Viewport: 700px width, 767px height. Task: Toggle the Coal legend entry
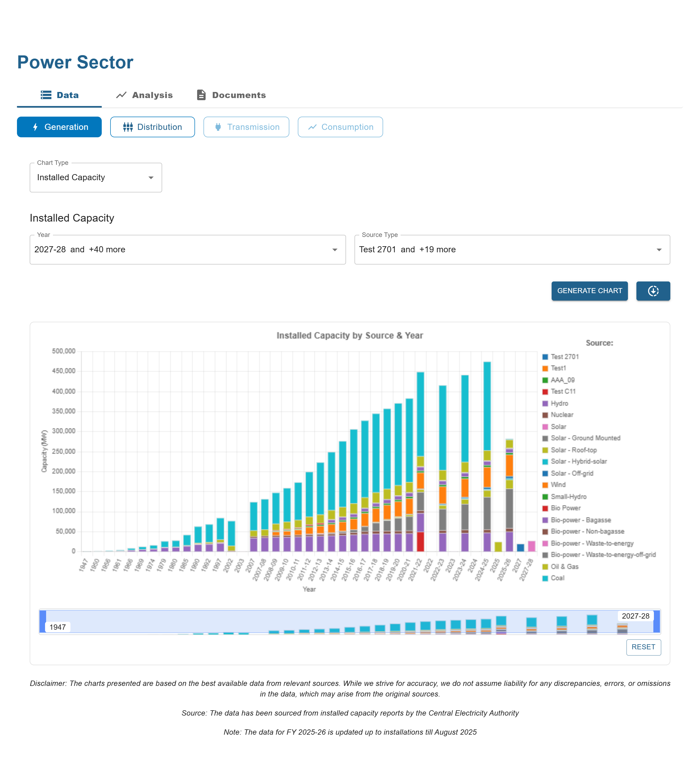[x=557, y=578]
